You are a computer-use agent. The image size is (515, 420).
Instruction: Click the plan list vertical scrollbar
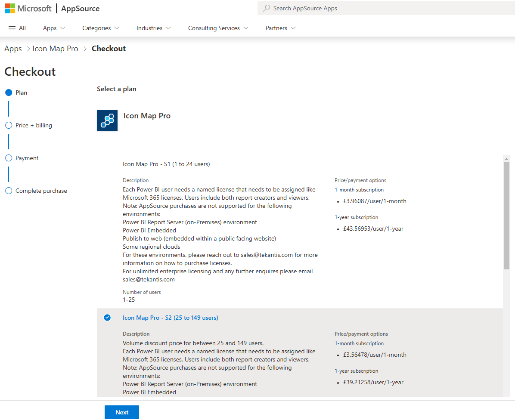tap(506, 215)
